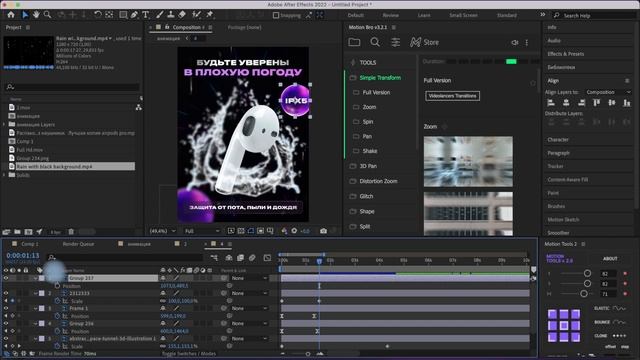Toggle Position stopwatch under Frame 1
The image size is (640, 360).
pos(57,316)
